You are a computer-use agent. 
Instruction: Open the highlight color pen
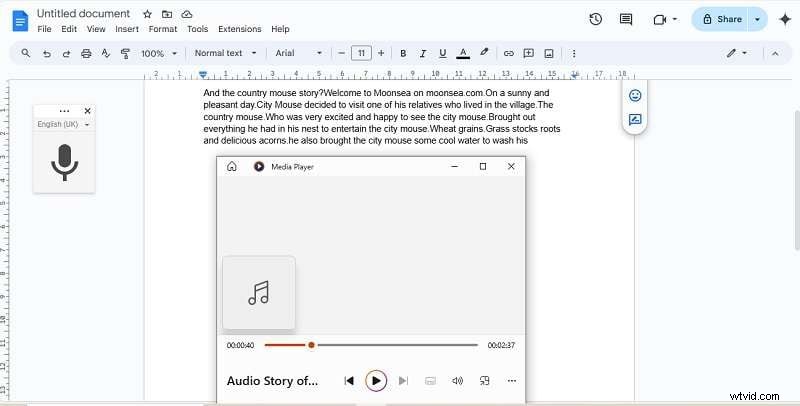484,53
